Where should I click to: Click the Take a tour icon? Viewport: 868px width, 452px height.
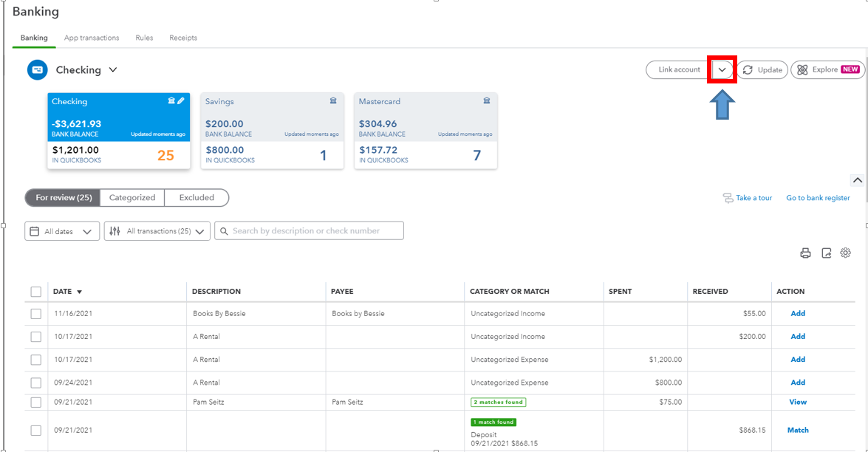click(x=728, y=198)
